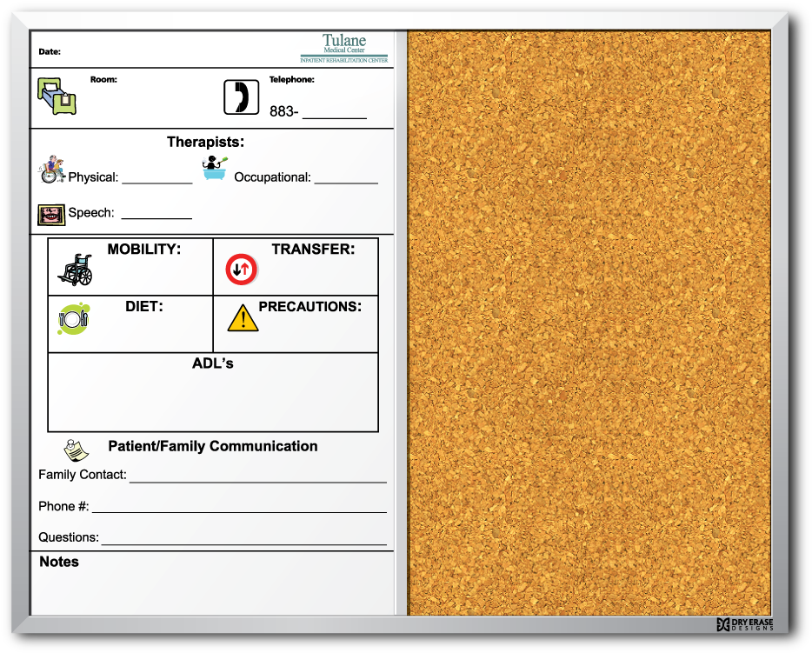
Task: Click the hospital bed Room icon
Action: coord(57,96)
